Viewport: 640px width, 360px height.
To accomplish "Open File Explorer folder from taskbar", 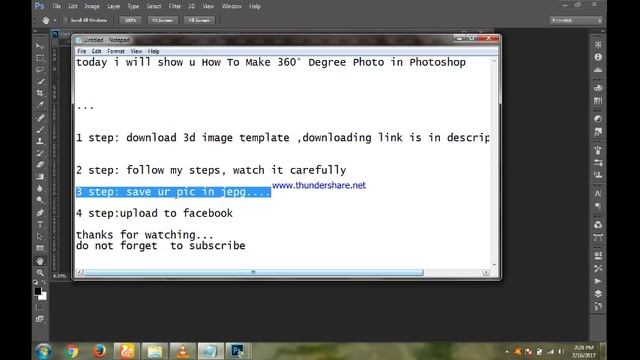I will [x=155, y=351].
